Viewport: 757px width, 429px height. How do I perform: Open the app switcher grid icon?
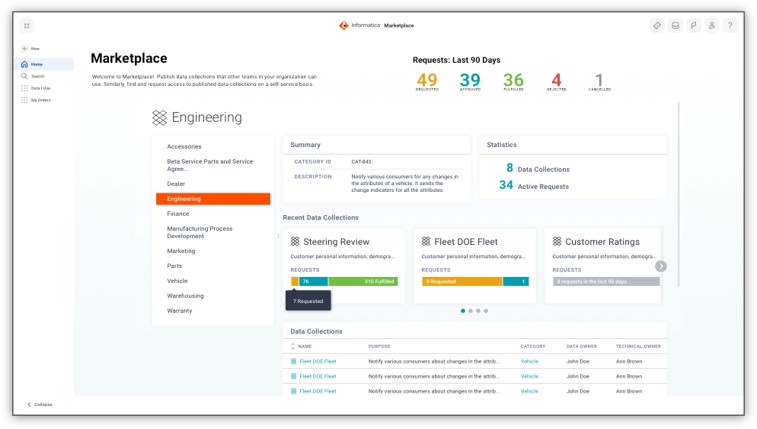tap(26, 26)
